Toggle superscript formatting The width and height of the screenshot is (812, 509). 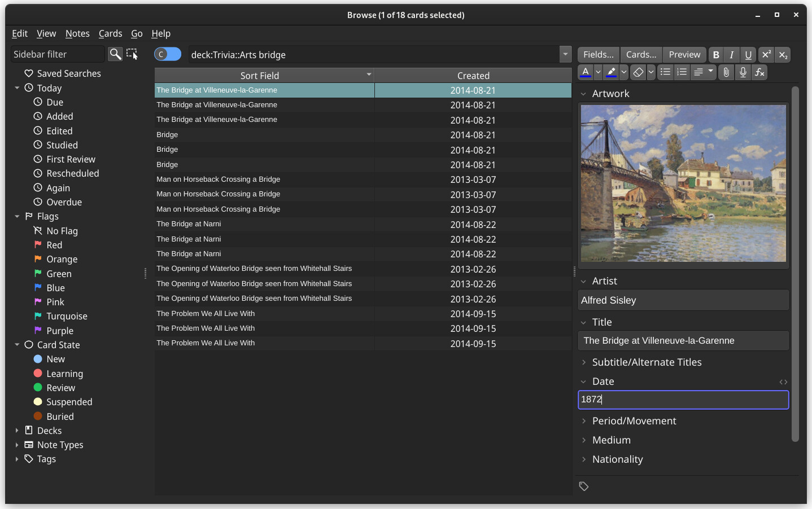tap(766, 55)
